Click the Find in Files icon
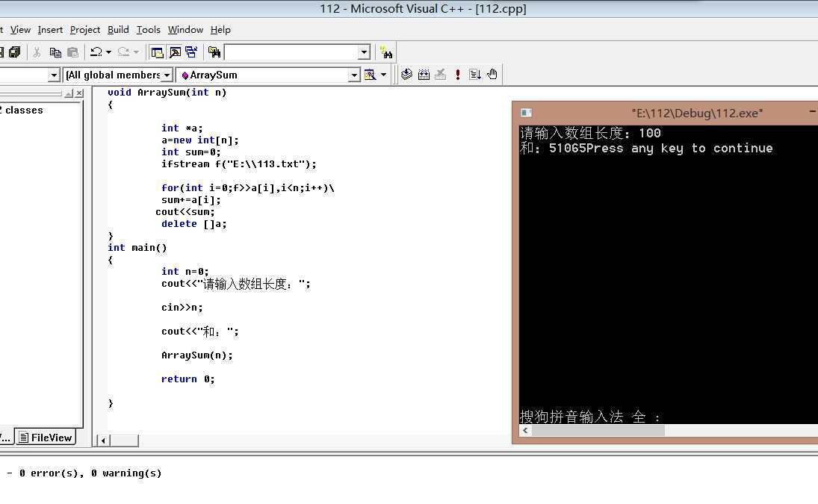The width and height of the screenshot is (818, 504). click(x=214, y=52)
